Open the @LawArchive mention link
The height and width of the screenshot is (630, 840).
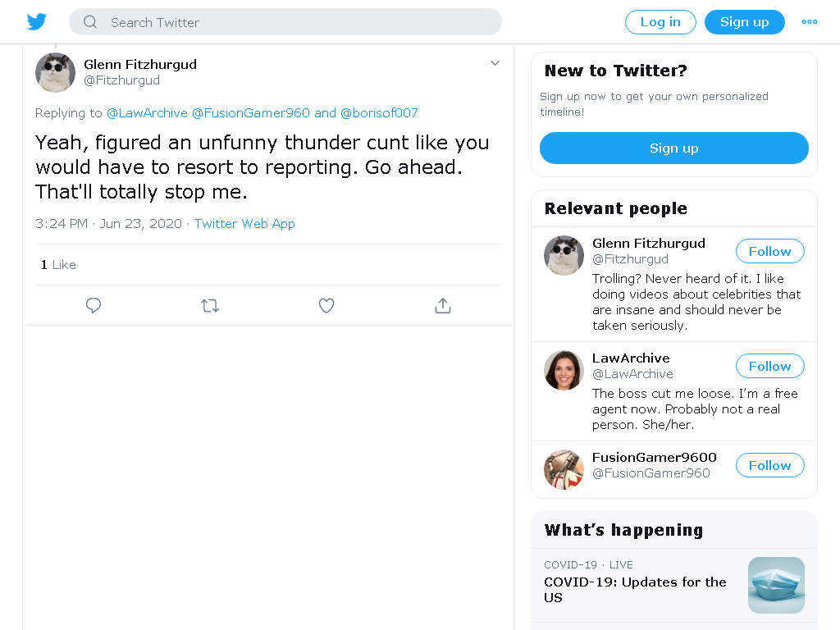pyautogui.click(x=147, y=113)
